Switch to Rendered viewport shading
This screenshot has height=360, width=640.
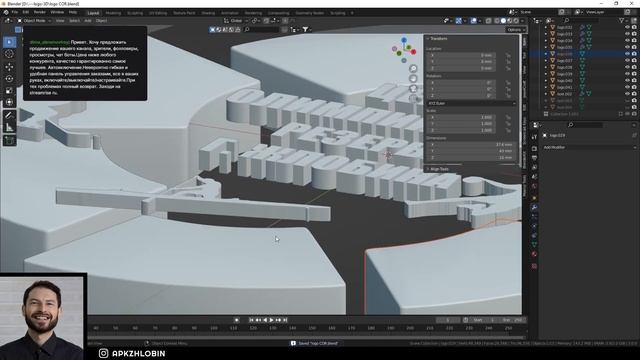click(516, 20)
